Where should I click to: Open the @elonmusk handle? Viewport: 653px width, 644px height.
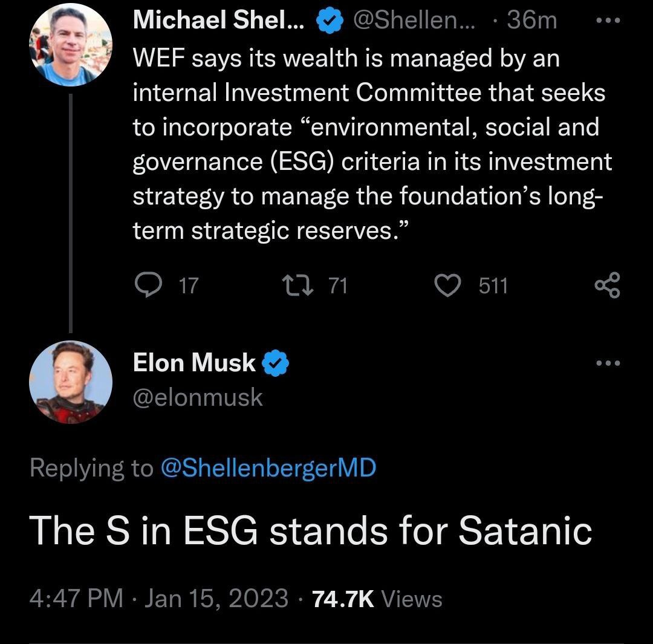point(198,397)
